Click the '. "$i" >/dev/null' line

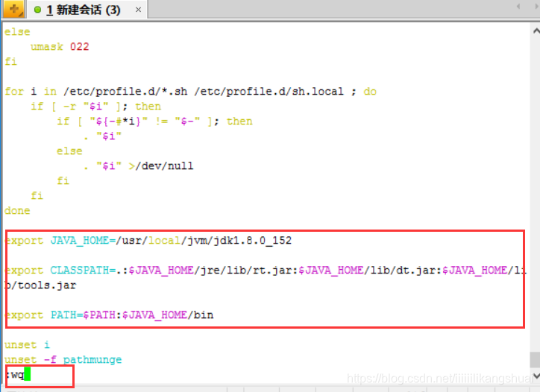[139, 166]
